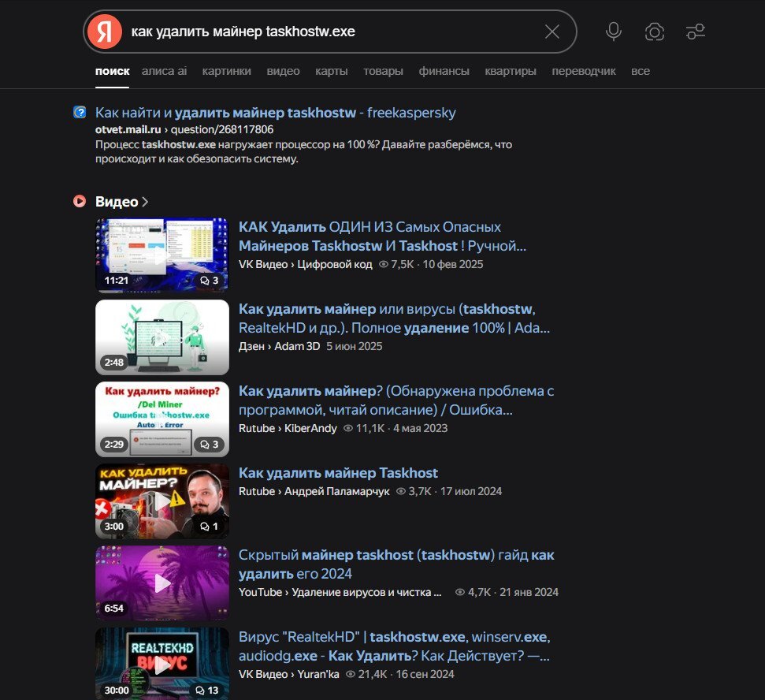Play the 30:00 REALTEKHD ВИРУС thumbnail
765x700 pixels.
tap(162, 665)
